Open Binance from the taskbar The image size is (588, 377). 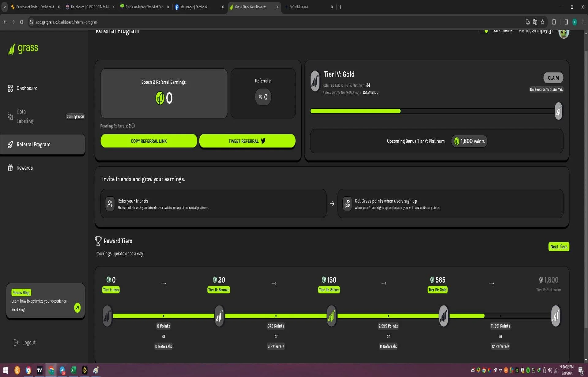[x=85, y=370]
